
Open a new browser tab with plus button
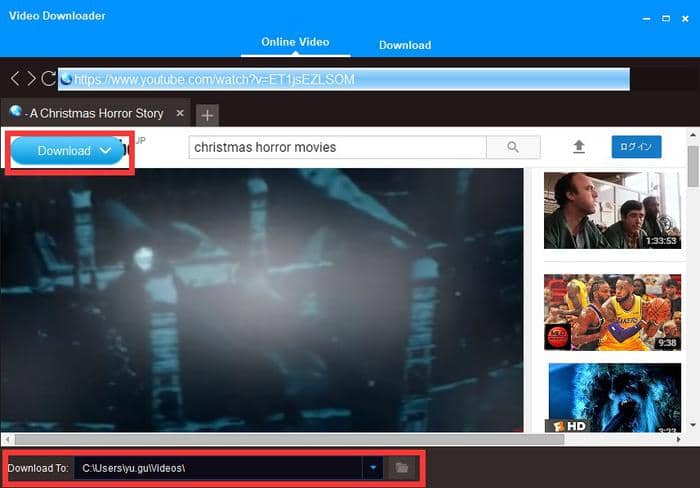(x=207, y=116)
